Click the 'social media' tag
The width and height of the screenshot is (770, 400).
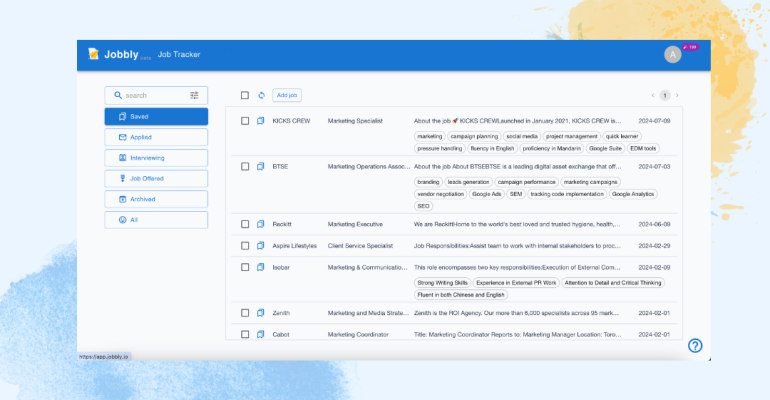pyautogui.click(x=522, y=136)
